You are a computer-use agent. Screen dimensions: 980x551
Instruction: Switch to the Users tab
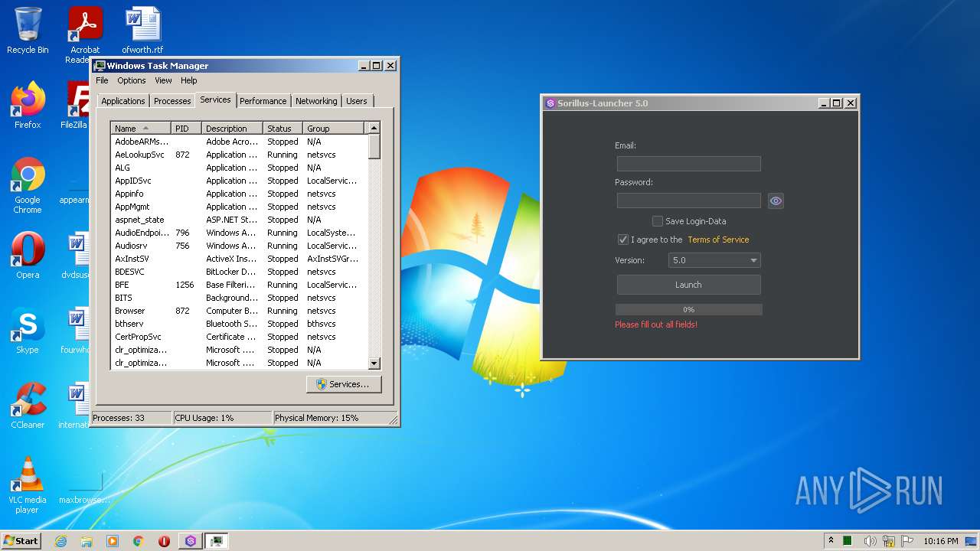click(x=357, y=101)
